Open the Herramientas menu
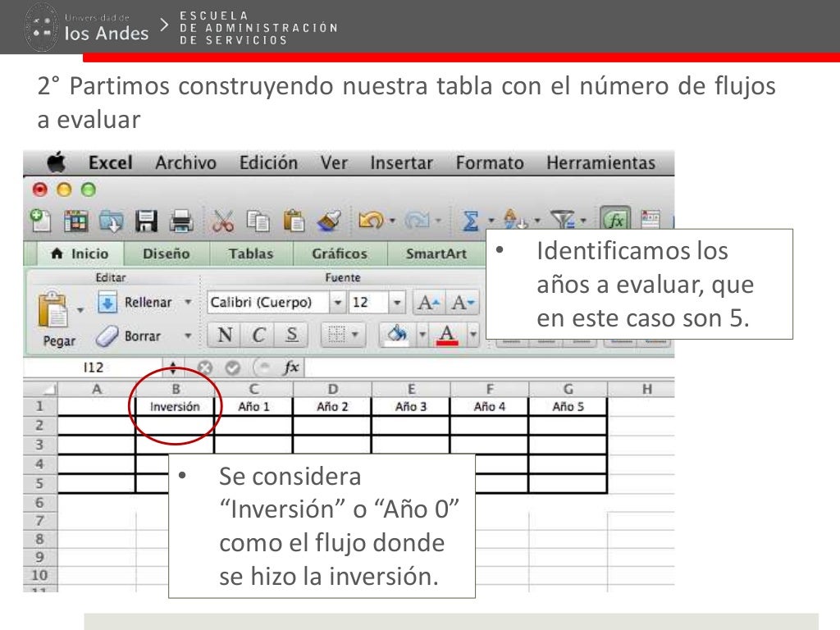This screenshot has height=630, width=840. click(601, 162)
